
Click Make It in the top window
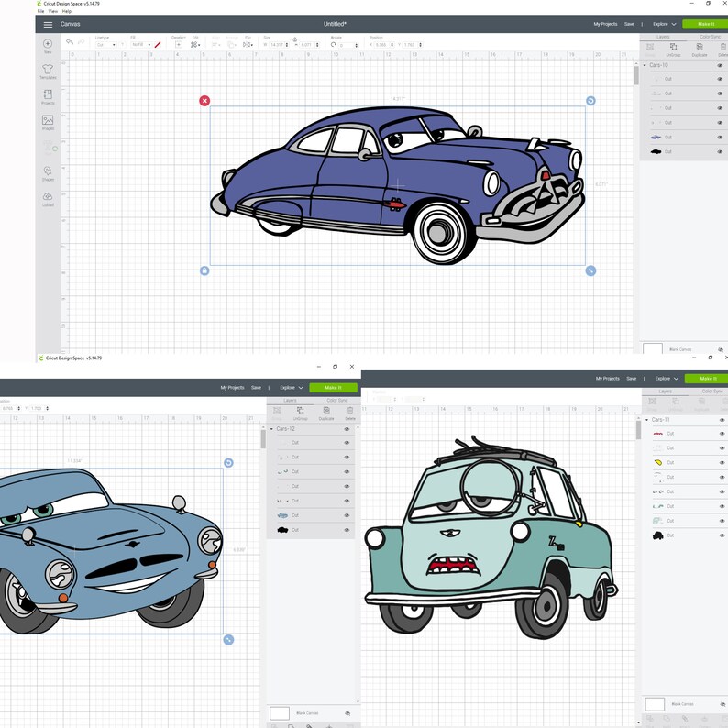coord(706,24)
